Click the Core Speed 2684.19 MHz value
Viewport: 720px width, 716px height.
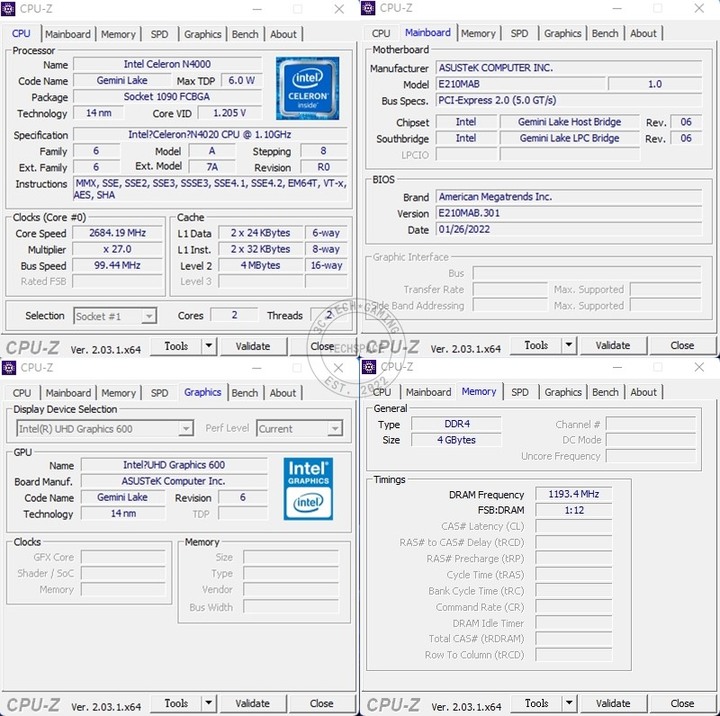[118, 233]
